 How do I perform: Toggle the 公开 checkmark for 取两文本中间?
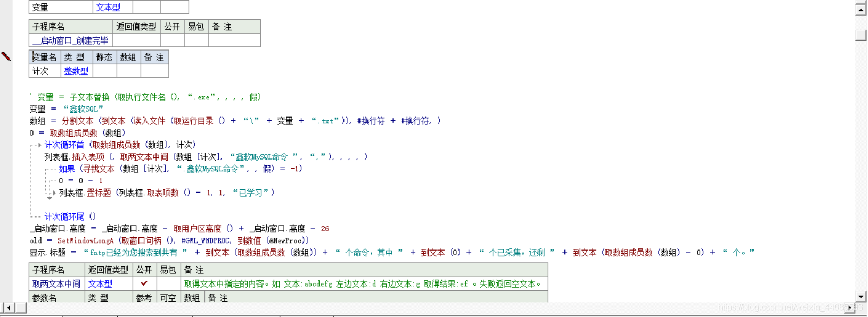point(144,283)
